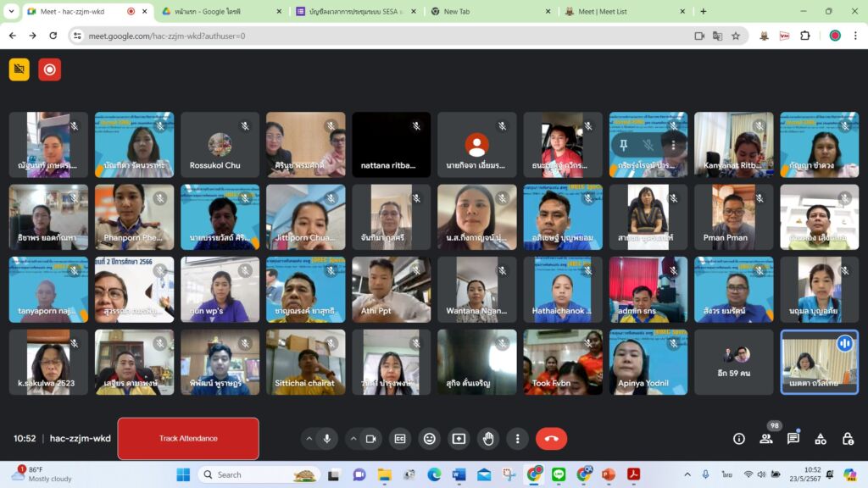Open the emoji reactions panel

[x=430, y=439]
